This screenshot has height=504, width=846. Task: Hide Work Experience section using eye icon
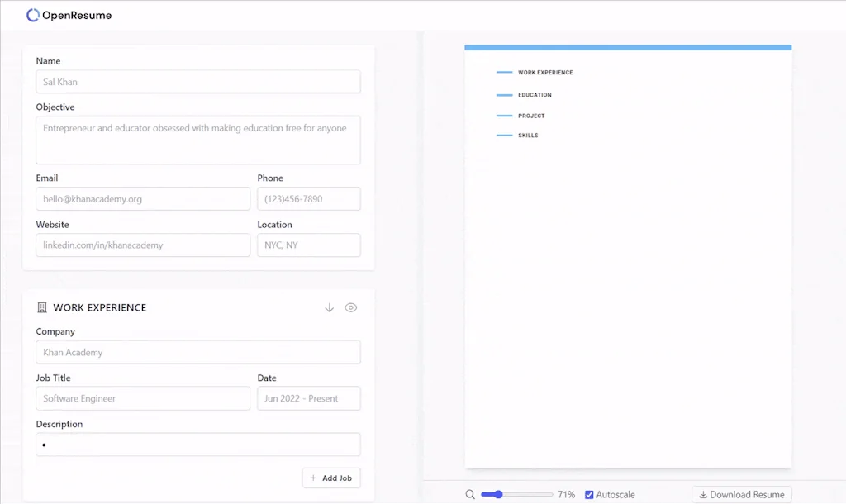point(350,307)
